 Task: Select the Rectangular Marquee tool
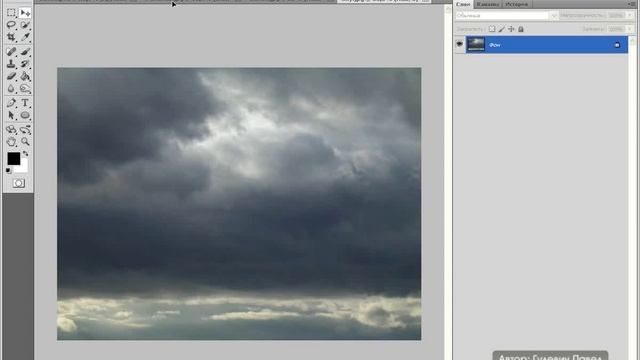(x=11, y=13)
